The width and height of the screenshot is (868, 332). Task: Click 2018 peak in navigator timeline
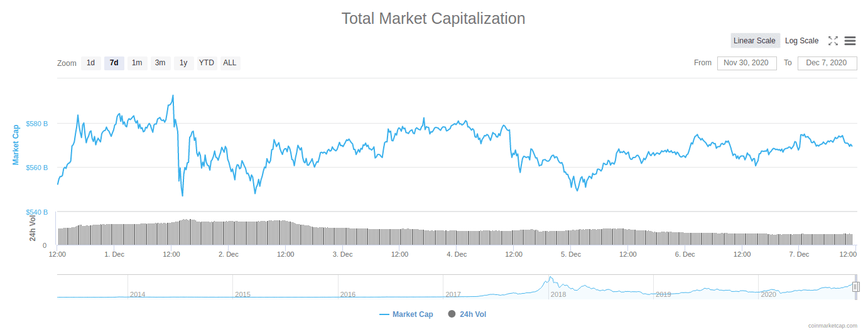(x=550, y=279)
